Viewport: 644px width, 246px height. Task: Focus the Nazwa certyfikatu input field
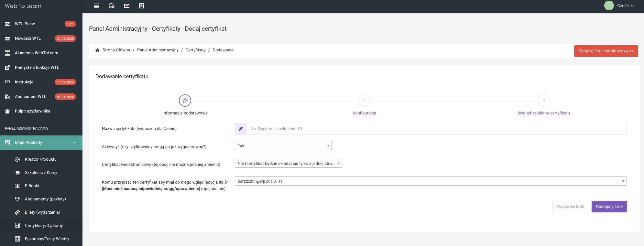point(436,129)
